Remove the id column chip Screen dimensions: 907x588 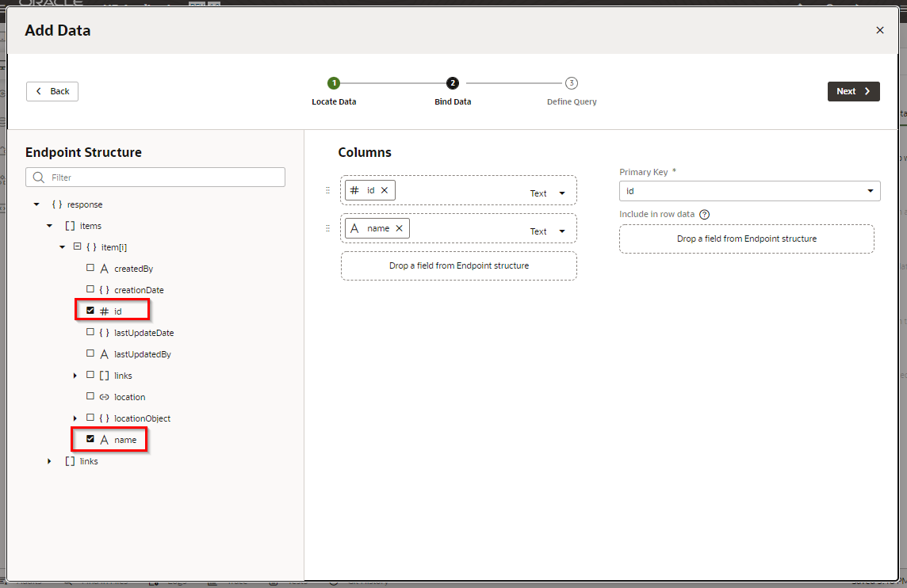coord(385,190)
